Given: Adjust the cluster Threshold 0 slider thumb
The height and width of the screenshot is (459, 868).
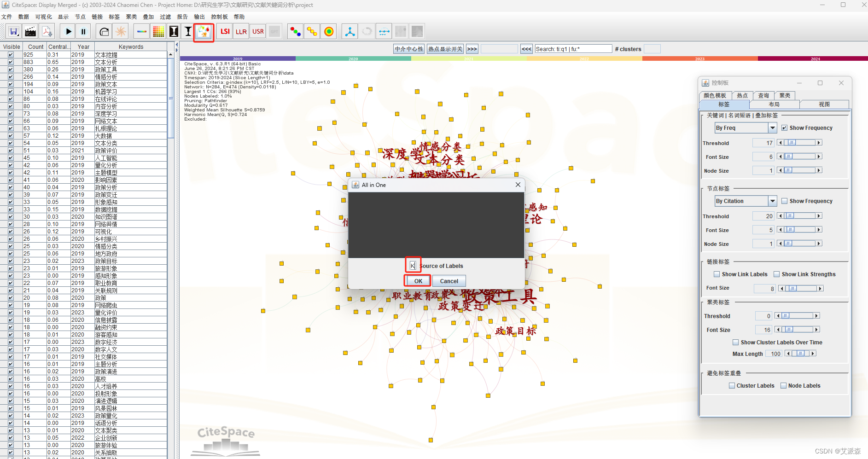Looking at the screenshot, I should coord(786,316).
